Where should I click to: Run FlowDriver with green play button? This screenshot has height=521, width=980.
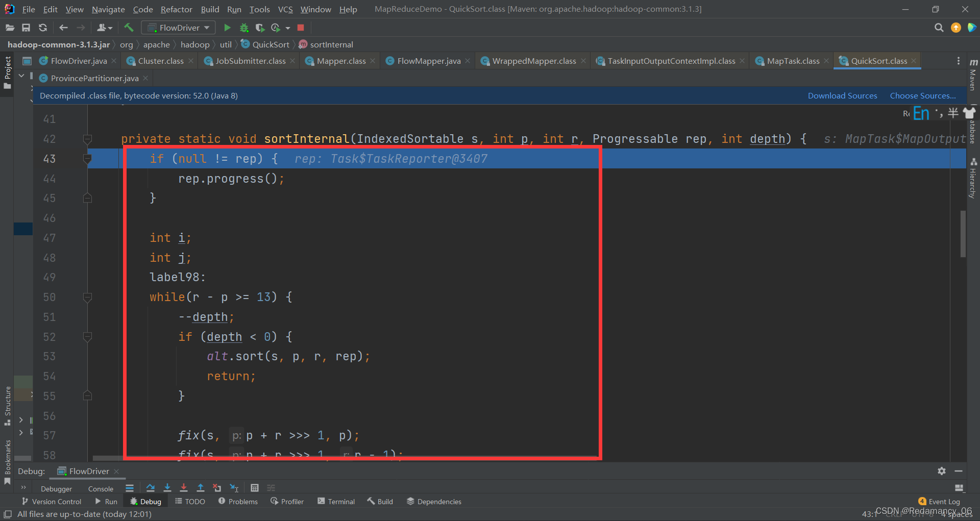tap(228, 28)
